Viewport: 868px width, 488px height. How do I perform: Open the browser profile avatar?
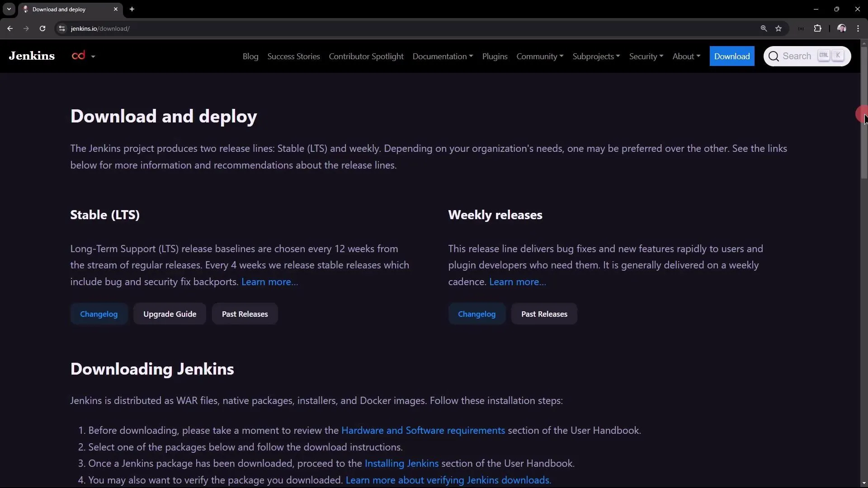(x=842, y=28)
